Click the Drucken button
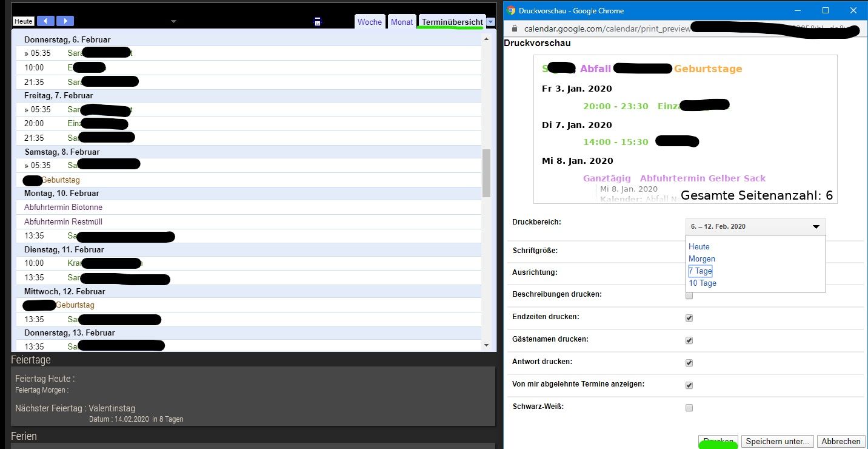The height and width of the screenshot is (449, 868). (x=718, y=441)
